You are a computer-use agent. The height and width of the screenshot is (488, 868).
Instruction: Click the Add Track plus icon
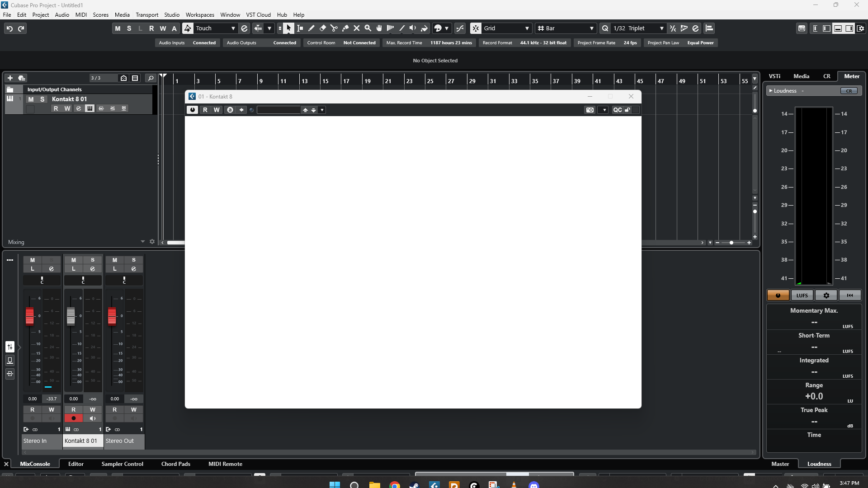[x=10, y=78]
